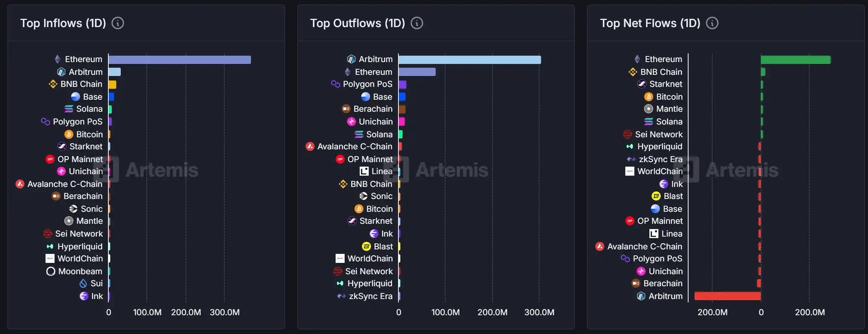Viewport: 868px width, 334px height.
Task: Select the Ethereum inflow bar
Action: point(180,60)
